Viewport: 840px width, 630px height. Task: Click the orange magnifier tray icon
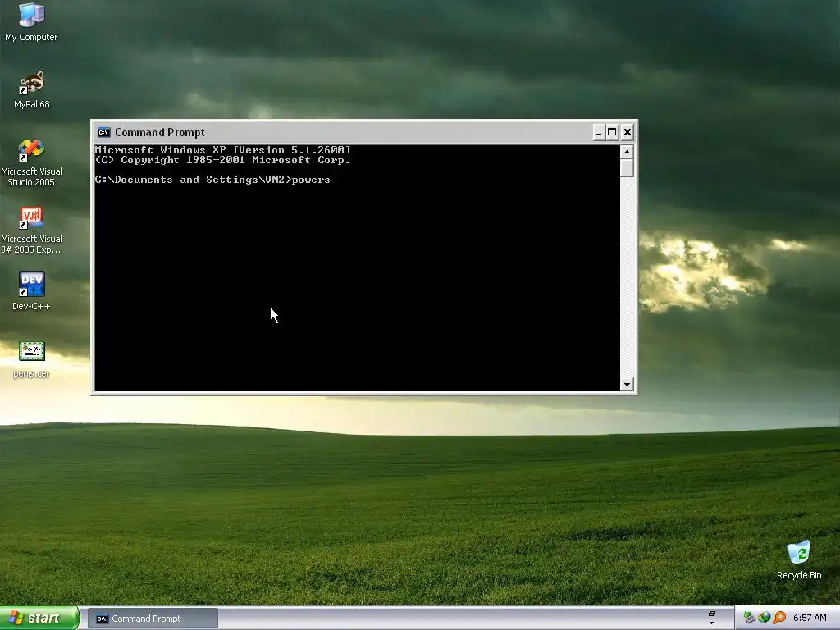click(779, 618)
